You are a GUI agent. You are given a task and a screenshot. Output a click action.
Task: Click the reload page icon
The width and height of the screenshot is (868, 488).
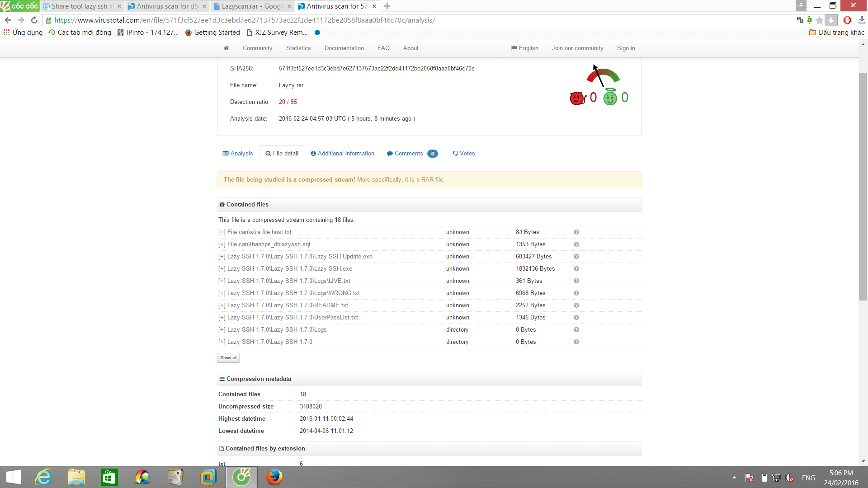(x=34, y=20)
